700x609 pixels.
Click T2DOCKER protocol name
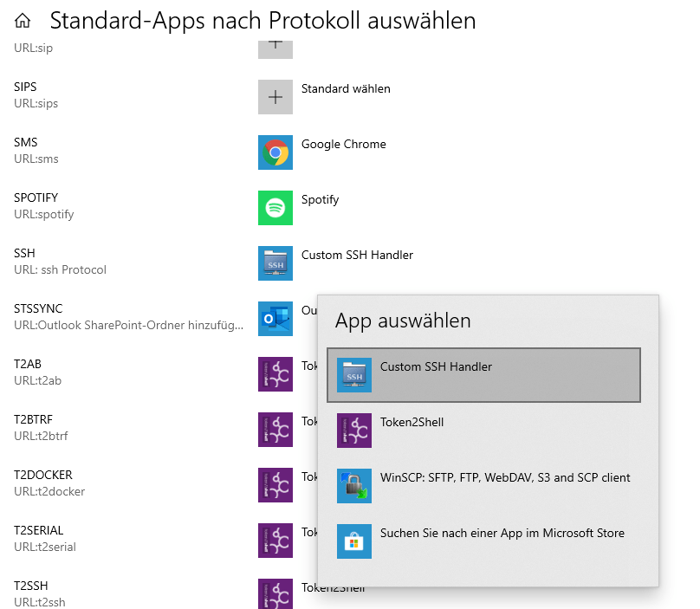[42, 475]
